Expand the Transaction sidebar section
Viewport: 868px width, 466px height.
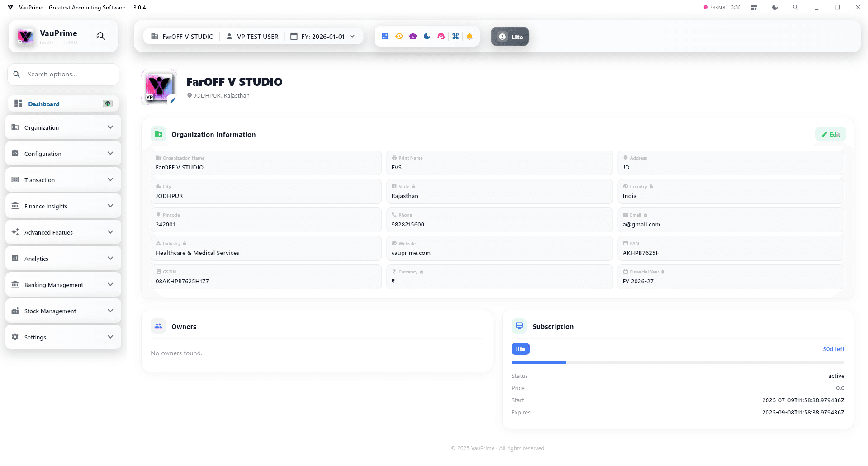coord(63,180)
